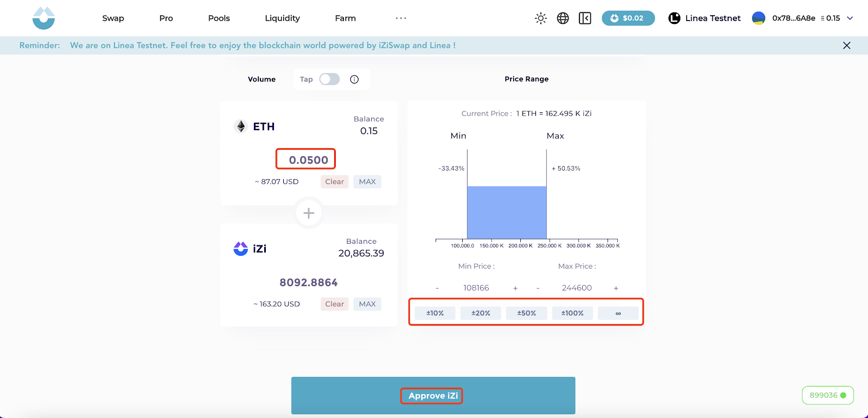Screen dimensions: 868x418
Task: Click the Approve iZi button
Action: (x=433, y=396)
